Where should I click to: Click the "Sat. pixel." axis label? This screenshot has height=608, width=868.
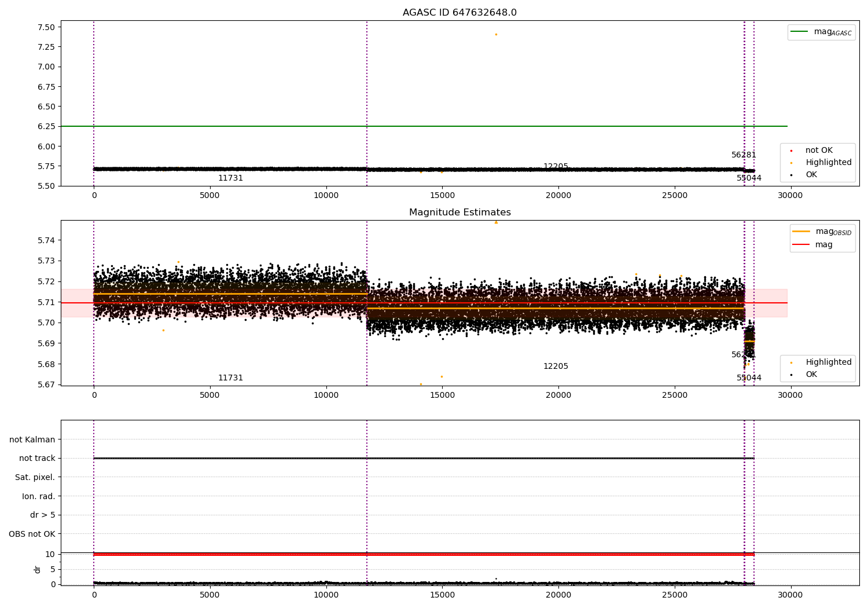click(35, 478)
